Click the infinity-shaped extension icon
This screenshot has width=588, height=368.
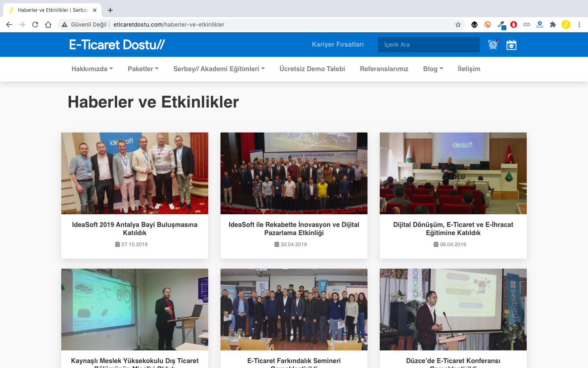tap(527, 25)
